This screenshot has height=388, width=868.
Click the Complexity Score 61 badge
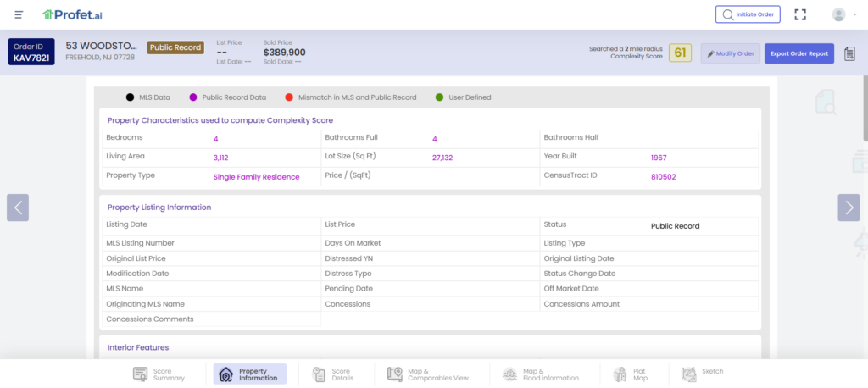pyautogui.click(x=680, y=53)
